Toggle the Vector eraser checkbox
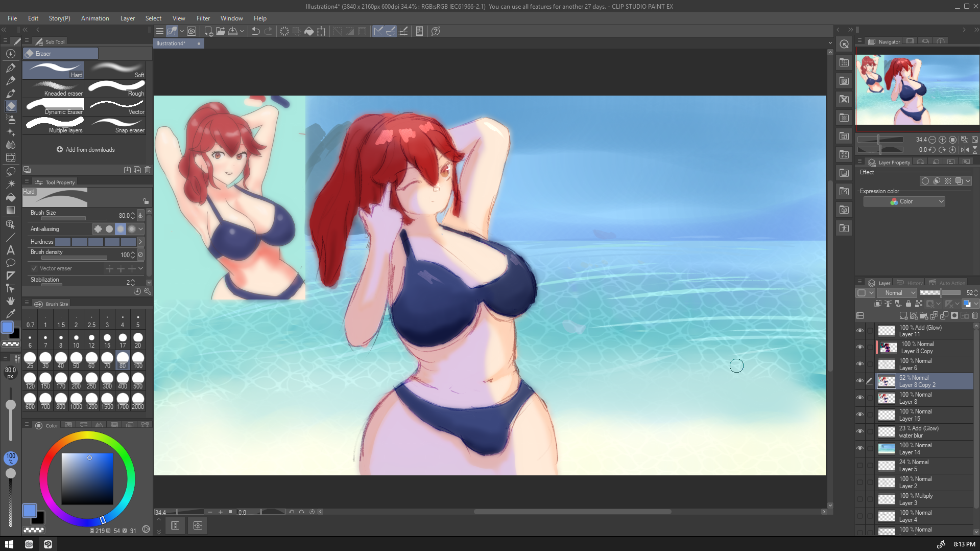Viewport: 980px width, 551px height. [34, 268]
